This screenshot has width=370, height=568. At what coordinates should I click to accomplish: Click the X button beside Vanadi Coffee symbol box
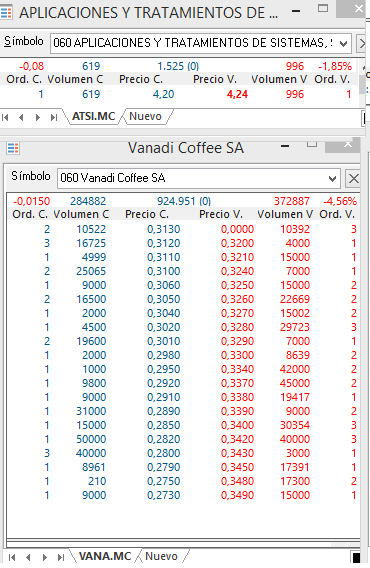click(353, 178)
